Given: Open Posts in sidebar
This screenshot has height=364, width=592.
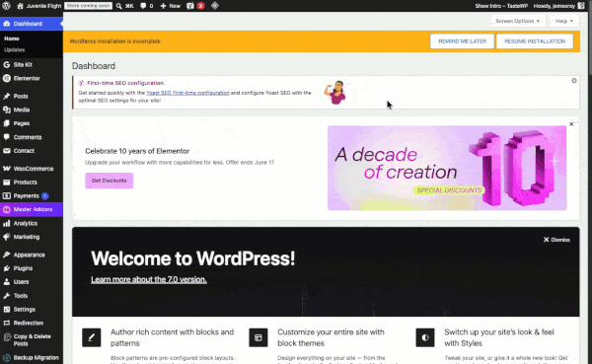Looking at the screenshot, I should (32, 96).
